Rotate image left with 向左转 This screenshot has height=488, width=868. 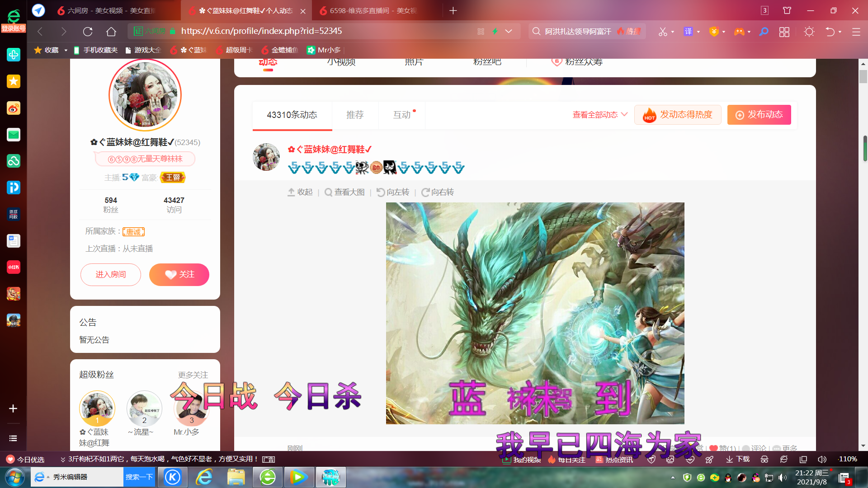(393, 192)
